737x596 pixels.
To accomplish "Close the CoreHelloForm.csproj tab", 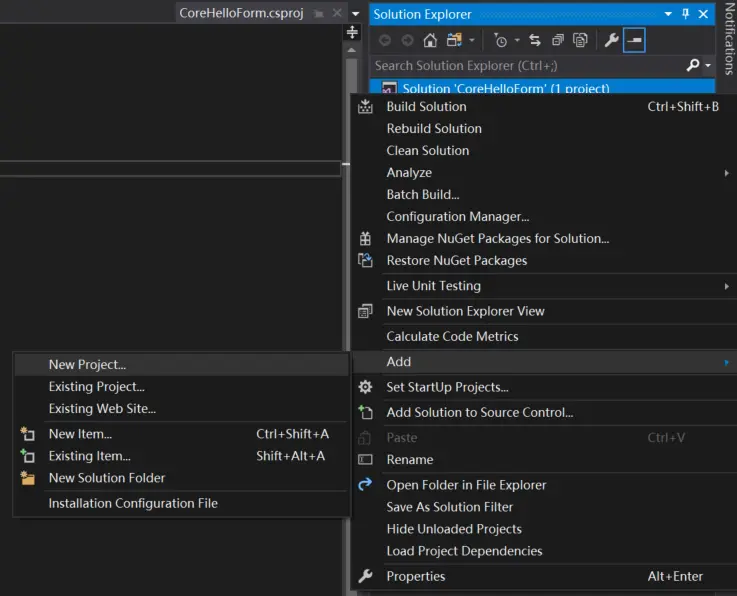I will [x=337, y=13].
